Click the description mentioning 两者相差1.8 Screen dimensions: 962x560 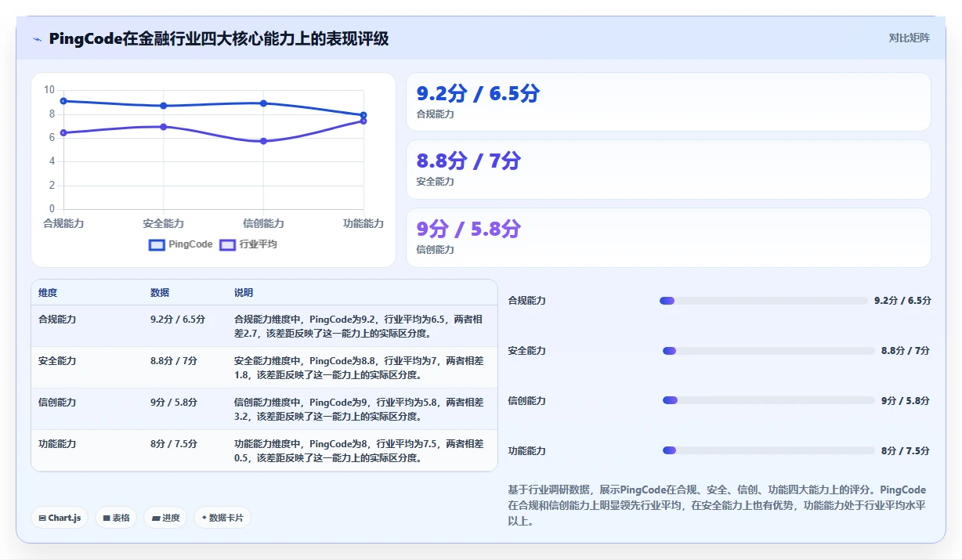[360, 368]
